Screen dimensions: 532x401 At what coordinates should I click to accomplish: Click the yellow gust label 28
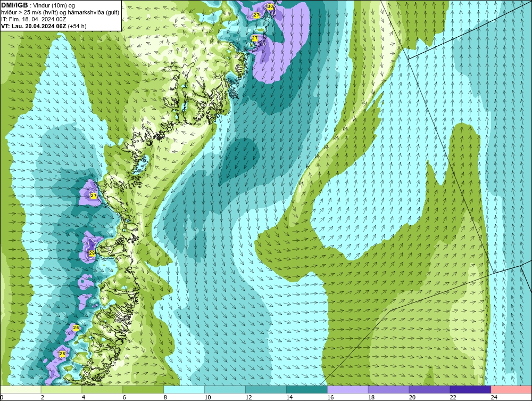pyautogui.click(x=92, y=253)
